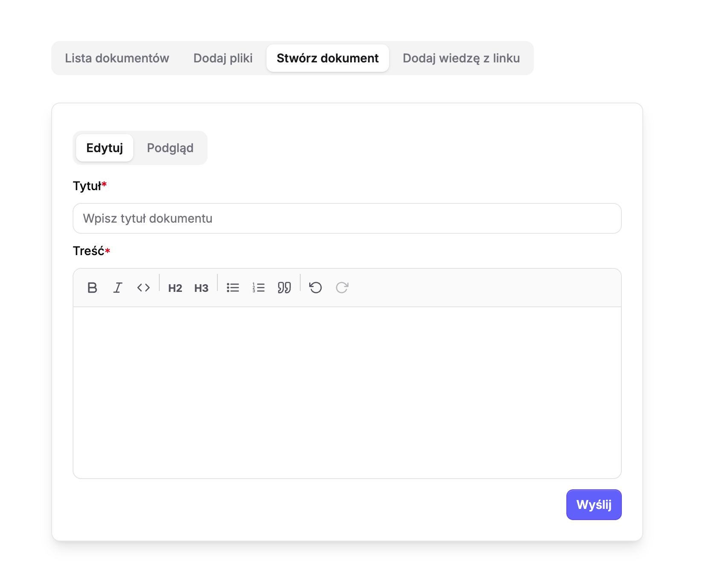This screenshot has height=588, width=703.
Task: Insert a bulleted list
Action: (x=233, y=288)
